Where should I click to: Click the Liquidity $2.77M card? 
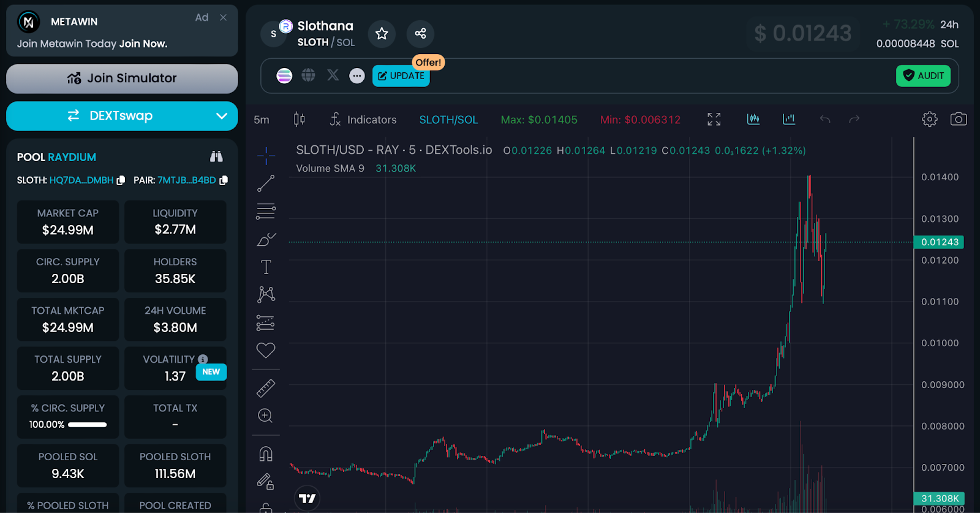click(x=175, y=222)
